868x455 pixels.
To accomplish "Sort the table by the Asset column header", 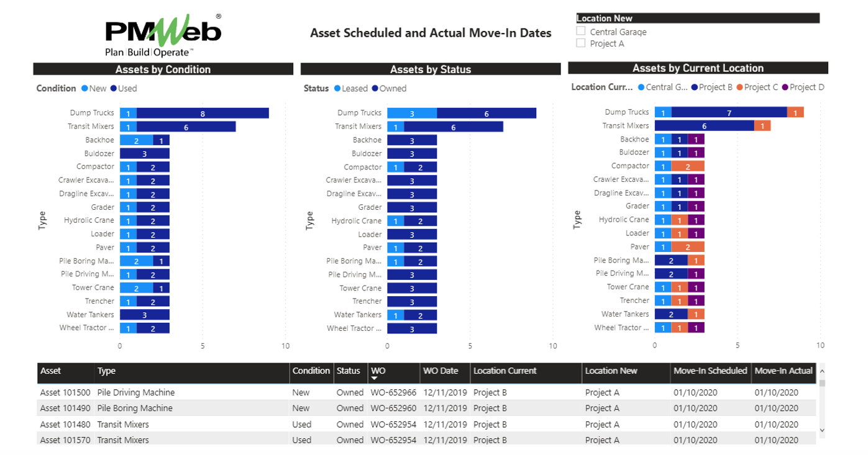I will coord(52,371).
